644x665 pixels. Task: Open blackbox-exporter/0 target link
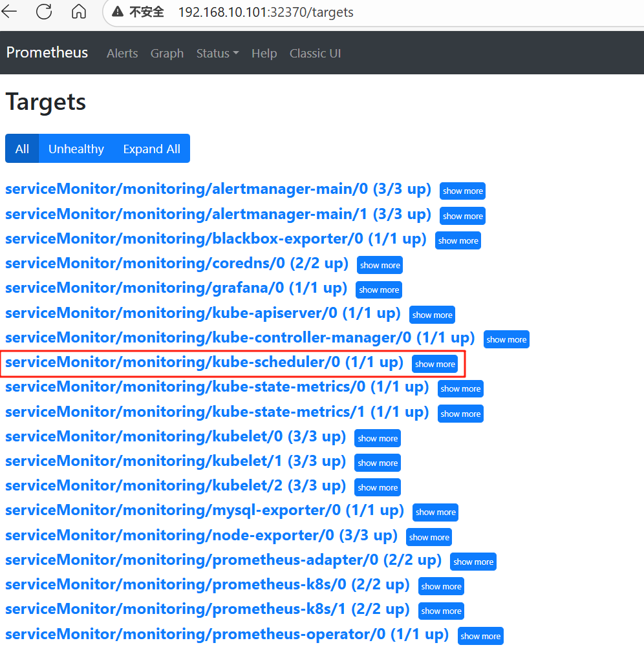pos(215,238)
